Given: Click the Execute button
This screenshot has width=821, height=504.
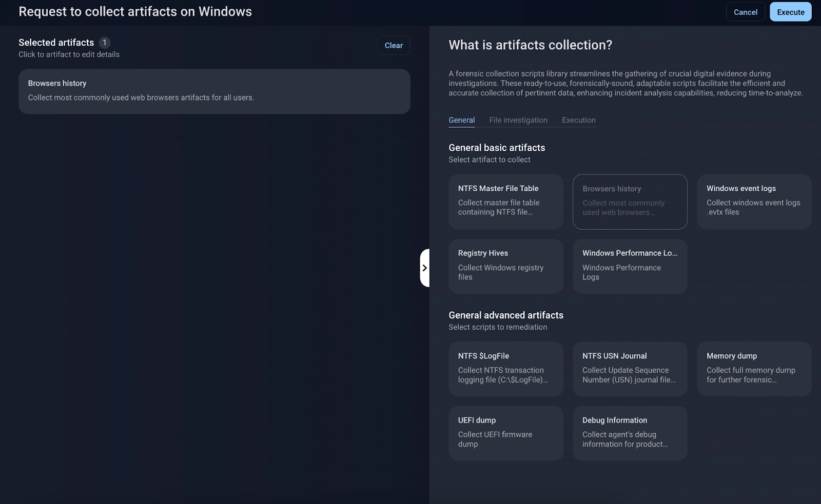Looking at the screenshot, I should coord(790,12).
